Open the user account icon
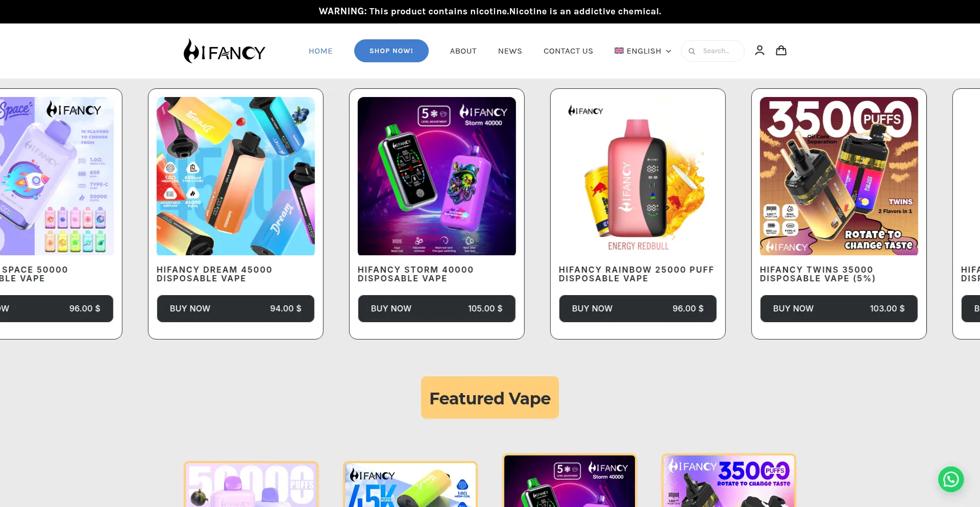The height and width of the screenshot is (507, 980). 759,51
